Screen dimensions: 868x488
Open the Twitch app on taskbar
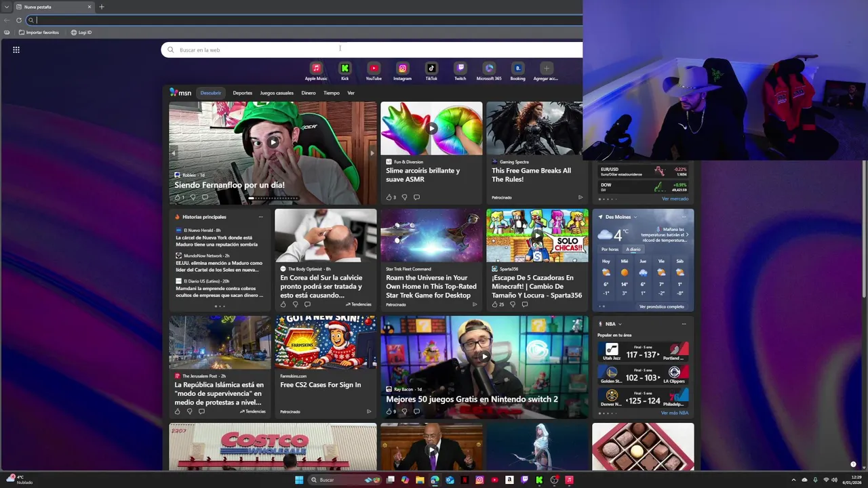(524, 480)
